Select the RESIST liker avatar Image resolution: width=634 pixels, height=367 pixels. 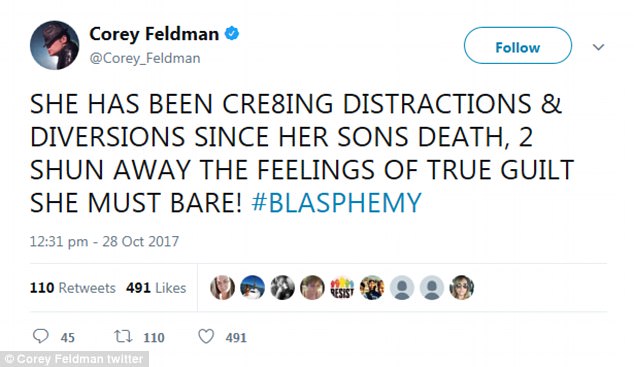(x=342, y=288)
